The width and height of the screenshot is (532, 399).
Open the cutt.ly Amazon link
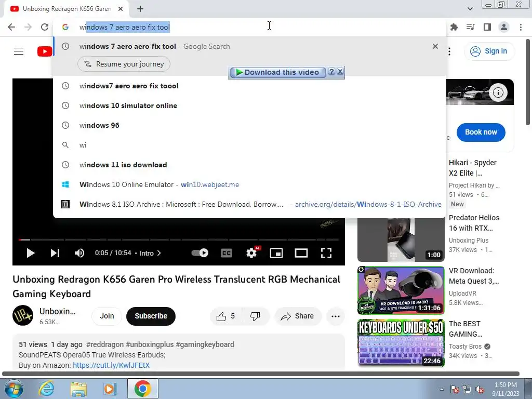[x=111, y=365]
